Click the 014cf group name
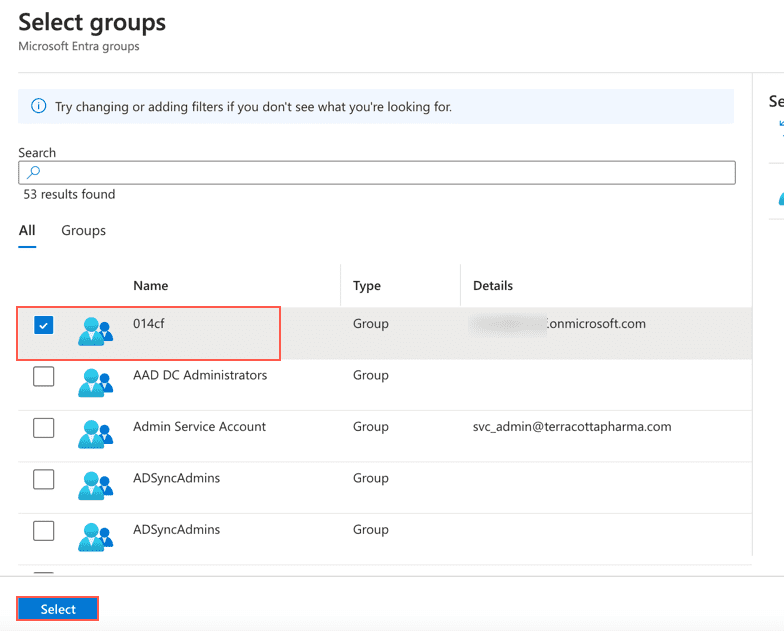This screenshot has width=784, height=631. tap(148, 324)
